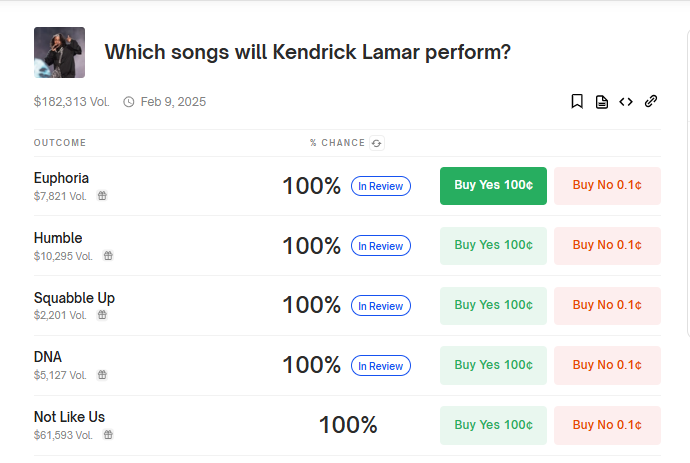Click the gift icon under Humble
Viewport: 690px width, 463px height.
pyautogui.click(x=108, y=255)
